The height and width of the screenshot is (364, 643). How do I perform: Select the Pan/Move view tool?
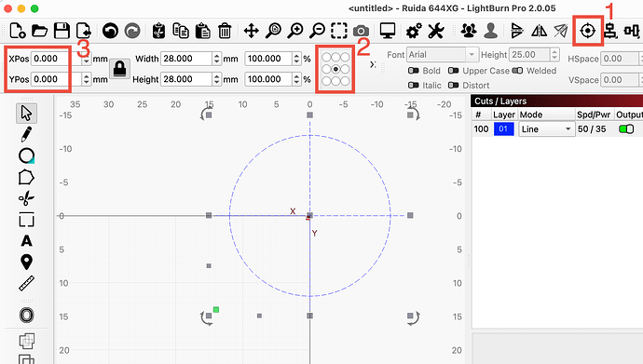coord(251,31)
